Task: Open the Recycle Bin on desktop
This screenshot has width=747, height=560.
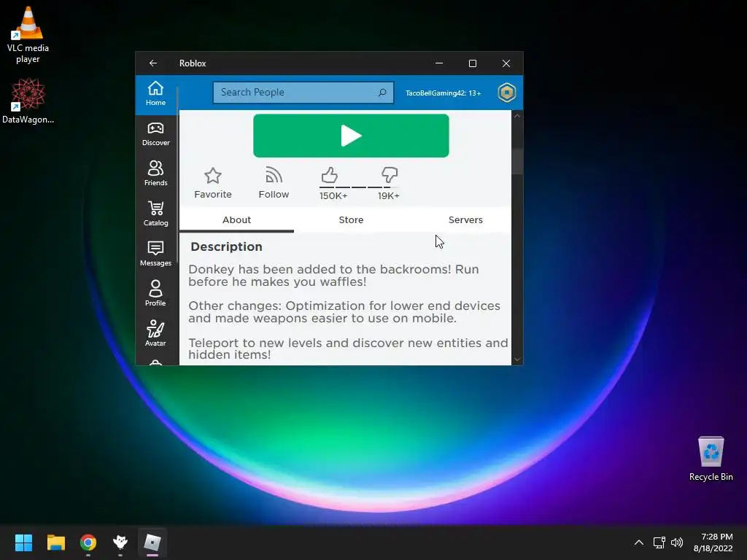Action: point(711,459)
